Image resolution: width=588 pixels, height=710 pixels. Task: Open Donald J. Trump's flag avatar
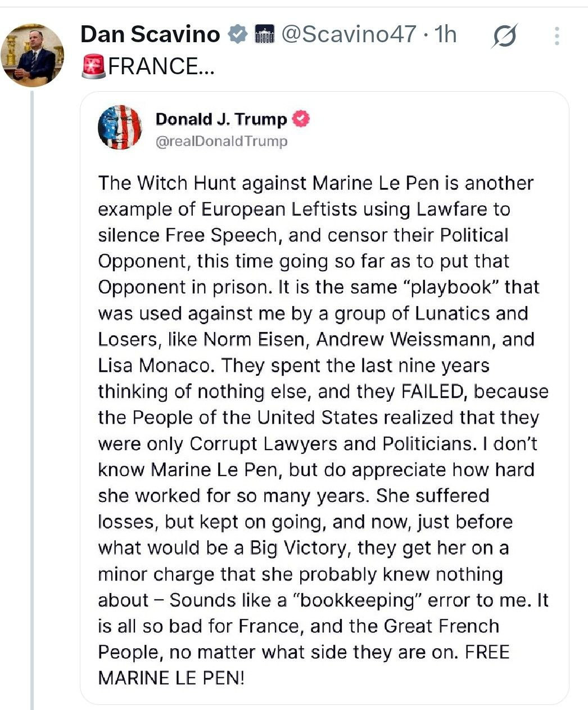point(120,128)
